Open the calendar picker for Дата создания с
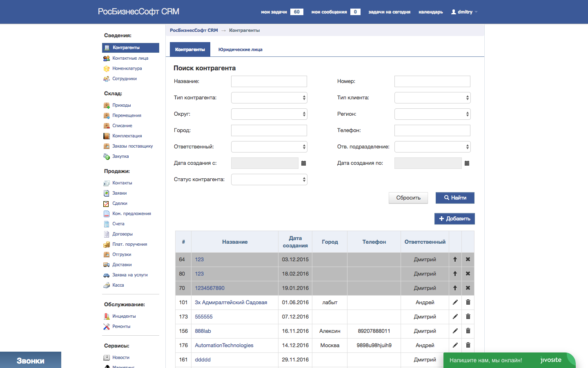 (x=303, y=163)
